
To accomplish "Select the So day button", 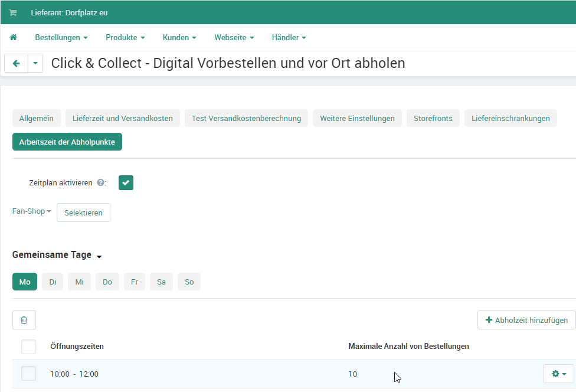I will pos(189,282).
